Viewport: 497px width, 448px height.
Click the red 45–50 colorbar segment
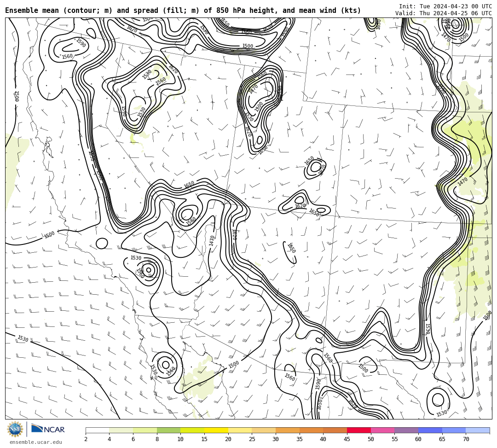click(359, 430)
